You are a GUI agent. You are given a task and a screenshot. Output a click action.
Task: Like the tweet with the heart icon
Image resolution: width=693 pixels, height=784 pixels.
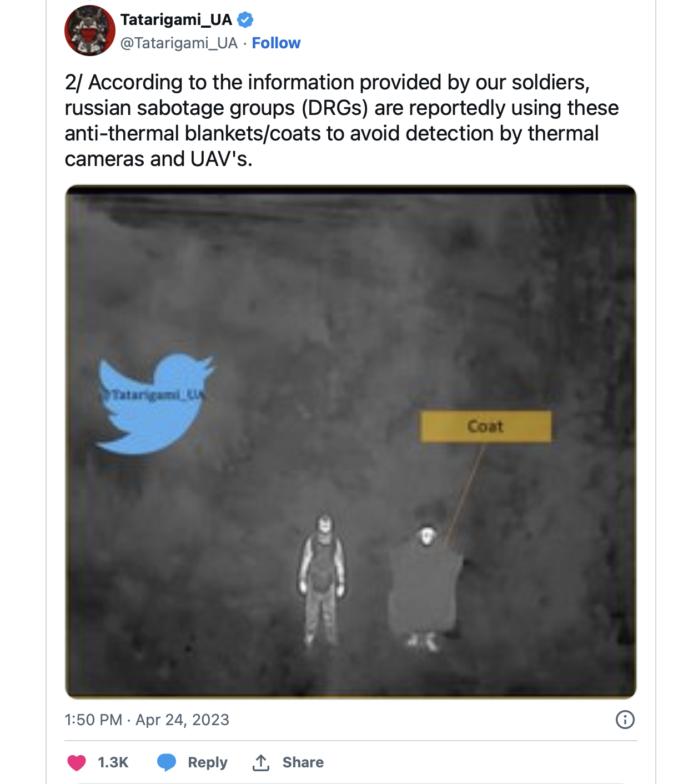pyautogui.click(x=77, y=762)
